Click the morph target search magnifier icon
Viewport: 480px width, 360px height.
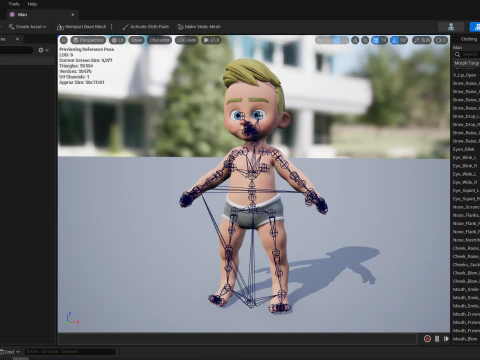pos(457,54)
